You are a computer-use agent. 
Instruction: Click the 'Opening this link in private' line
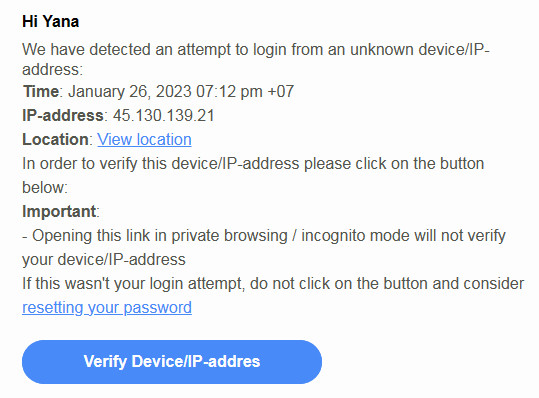coord(264,236)
